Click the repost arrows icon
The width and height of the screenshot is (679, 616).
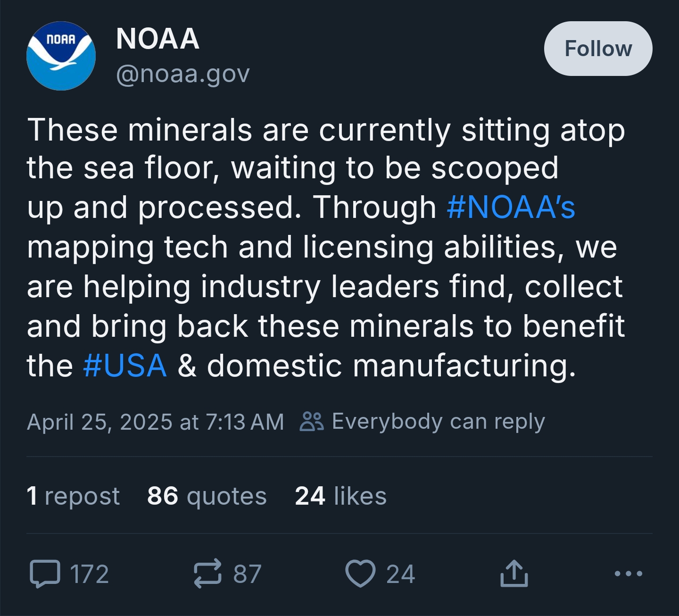(x=207, y=574)
